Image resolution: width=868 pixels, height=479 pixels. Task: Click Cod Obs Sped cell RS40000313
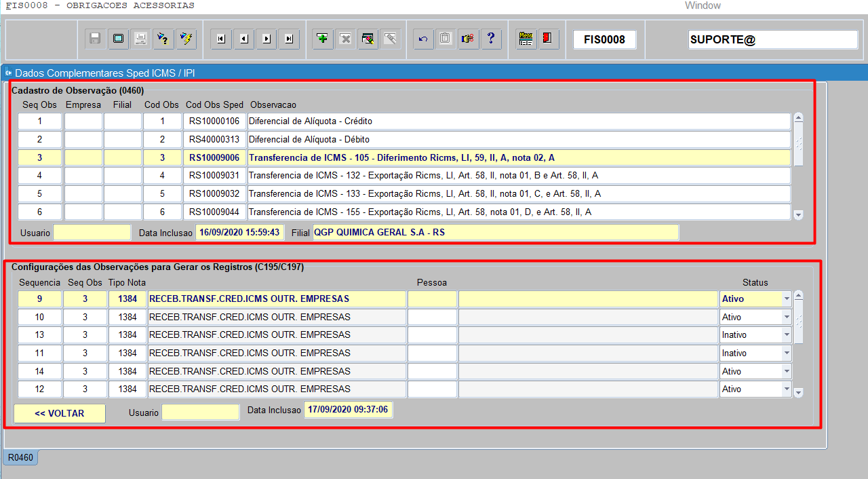coord(214,140)
